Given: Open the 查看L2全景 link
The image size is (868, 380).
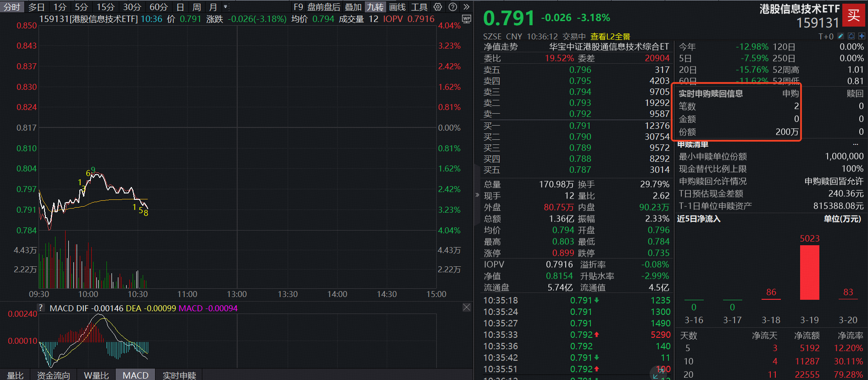Looking at the screenshot, I should pyautogui.click(x=610, y=36).
